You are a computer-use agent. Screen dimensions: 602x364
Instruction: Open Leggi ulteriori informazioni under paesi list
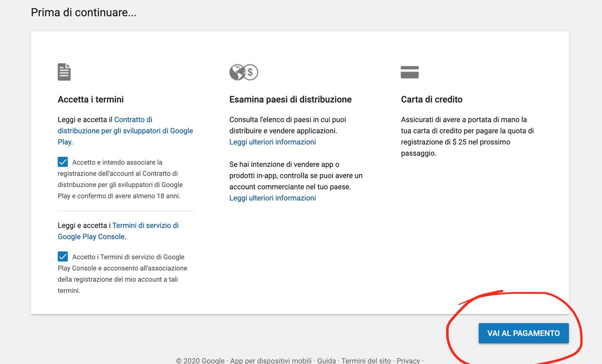click(x=272, y=142)
